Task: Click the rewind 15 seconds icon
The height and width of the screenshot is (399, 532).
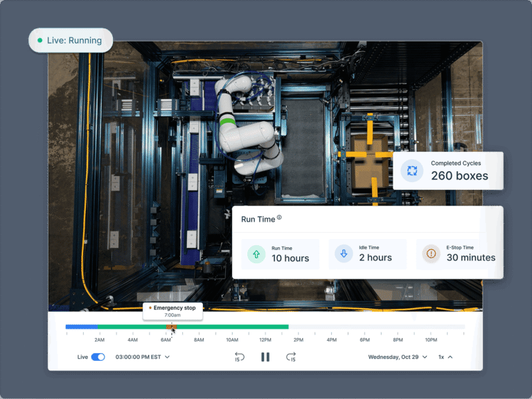Action: [240, 357]
